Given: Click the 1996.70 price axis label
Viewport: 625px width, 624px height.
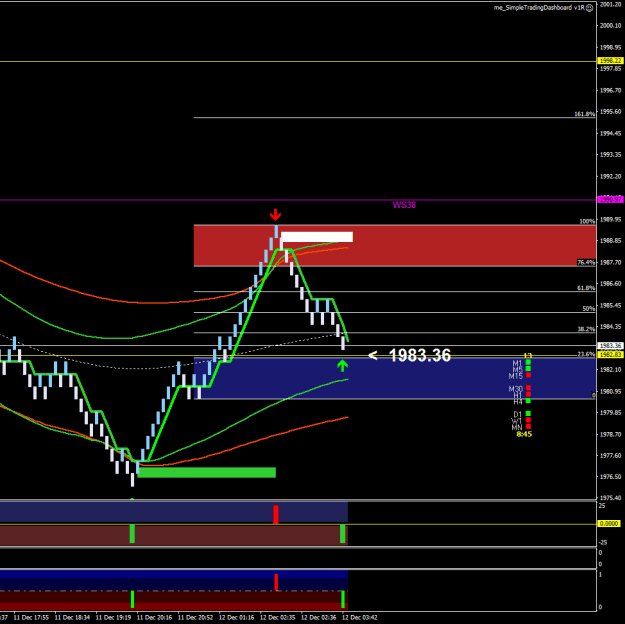Looking at the screenshot, I should point(610,91).
